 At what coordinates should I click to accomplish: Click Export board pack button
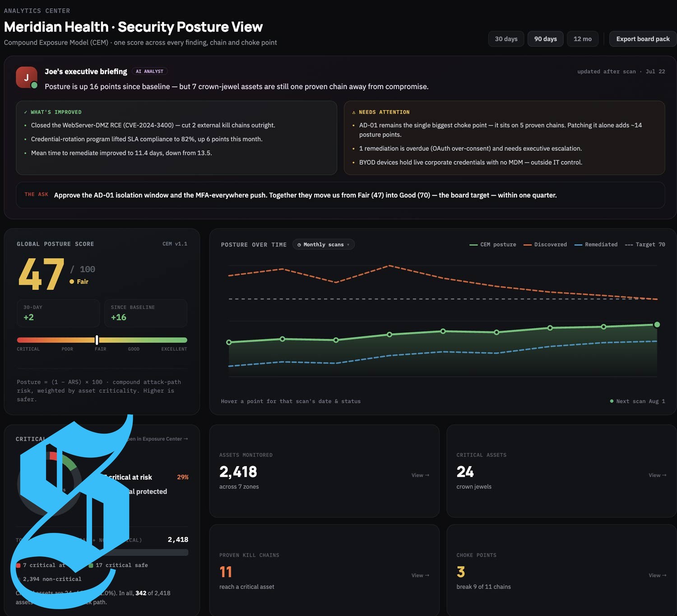[643, 39]
